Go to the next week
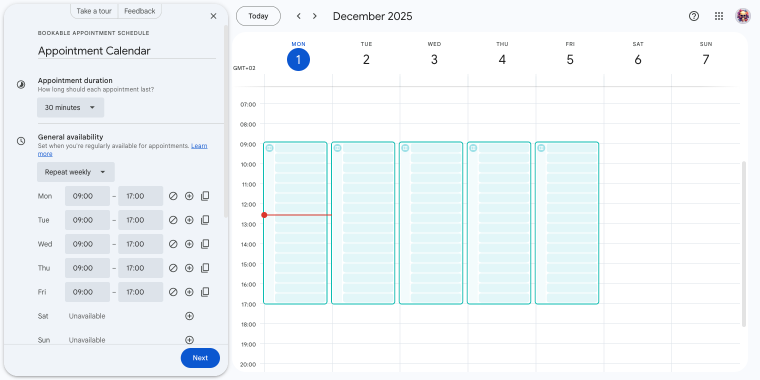The width and height of the screenshot is (760, 380). (315, 16)
